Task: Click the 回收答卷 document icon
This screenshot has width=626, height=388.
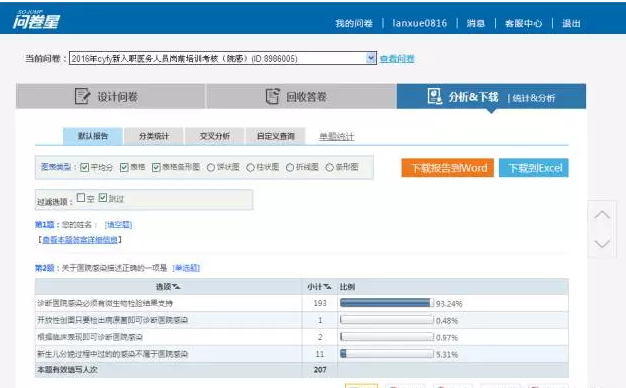Action: pos(273,96)
